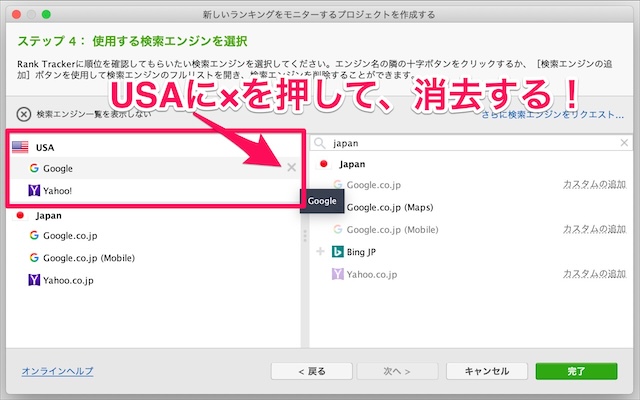Click the Google.co.jp (Mobile) icon in left list

click(x=34, y=258)
